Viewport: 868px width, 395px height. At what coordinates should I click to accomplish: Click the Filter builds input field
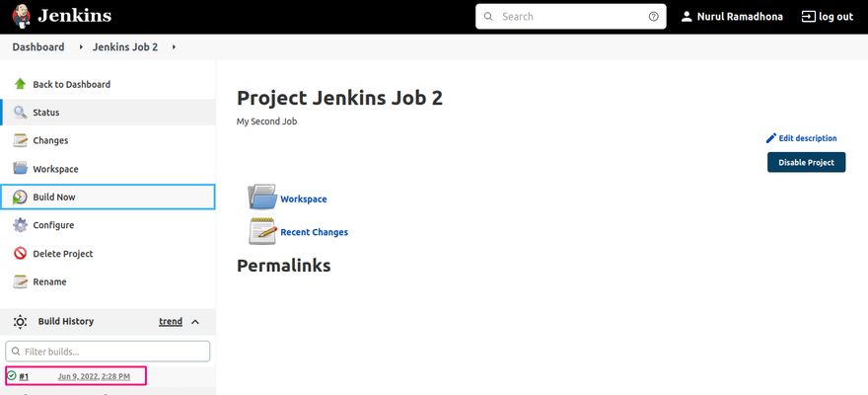[x=108, y=352]
